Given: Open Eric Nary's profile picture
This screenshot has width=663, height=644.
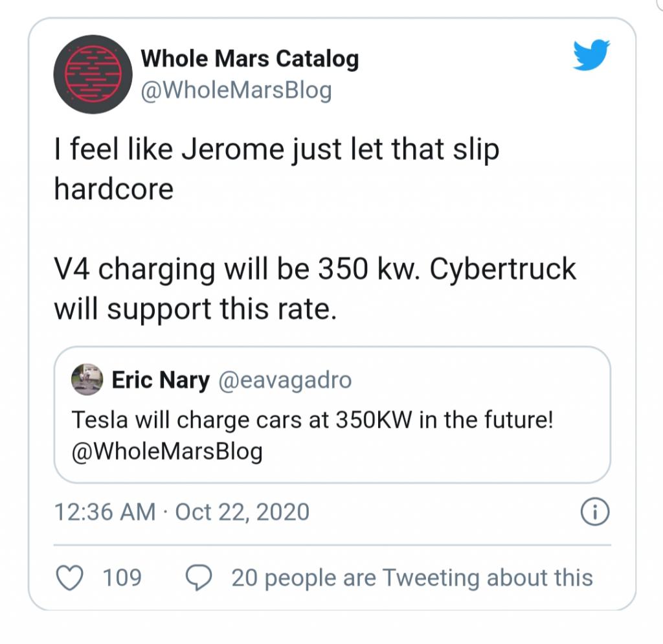Looking at the screenshot, I should (x=87, y=380).
